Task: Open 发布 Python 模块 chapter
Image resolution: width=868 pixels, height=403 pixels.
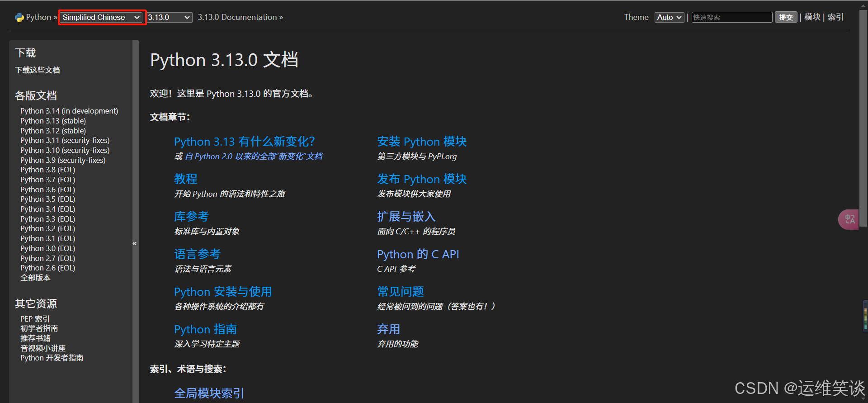Action: click(422, 179)
